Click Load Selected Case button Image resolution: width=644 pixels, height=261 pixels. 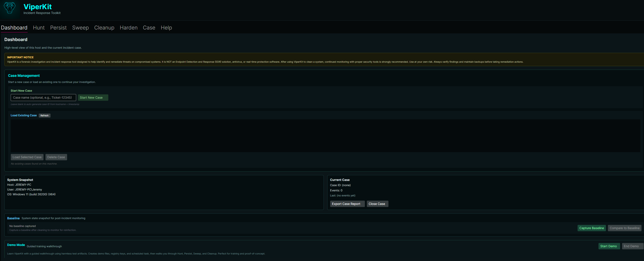click(27, 157)
